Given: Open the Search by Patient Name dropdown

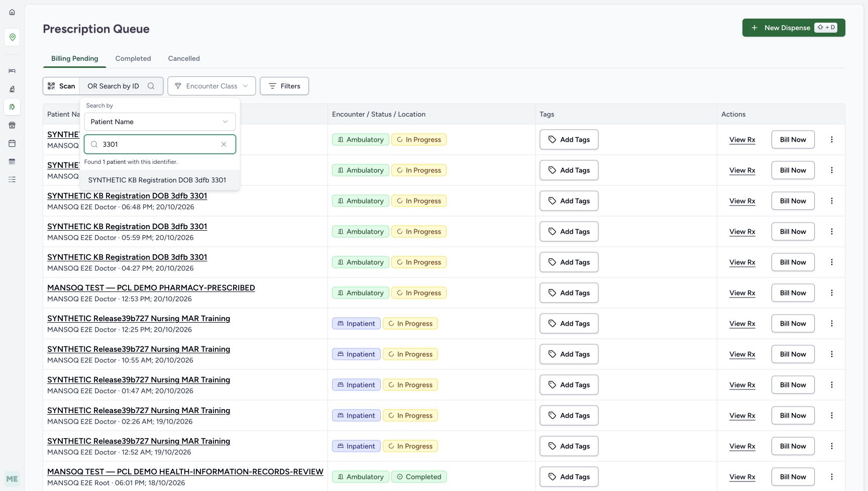Looking at the screenshot, I should click(x=160, y=122).
